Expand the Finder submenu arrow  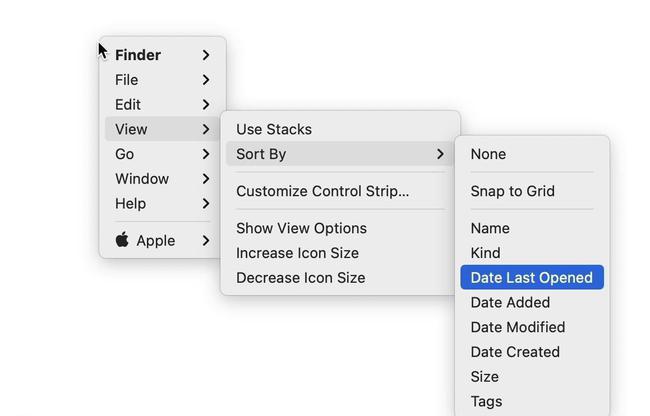[205, 55]
